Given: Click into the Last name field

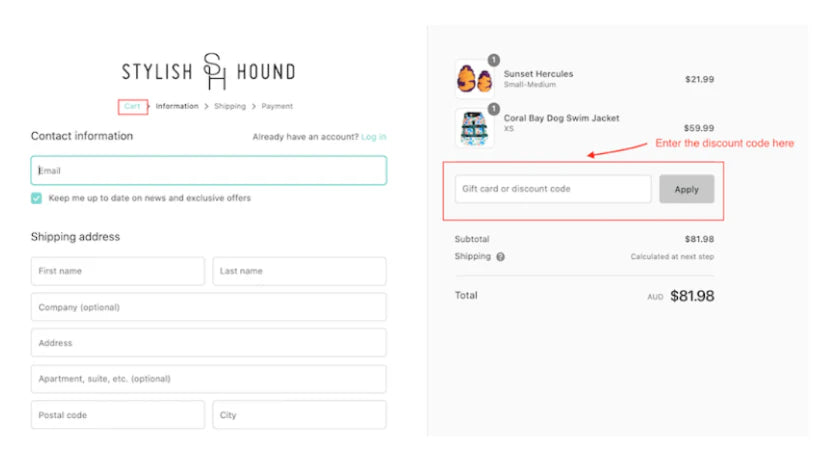Looking at the screenshot, I should tap(299, 271).
